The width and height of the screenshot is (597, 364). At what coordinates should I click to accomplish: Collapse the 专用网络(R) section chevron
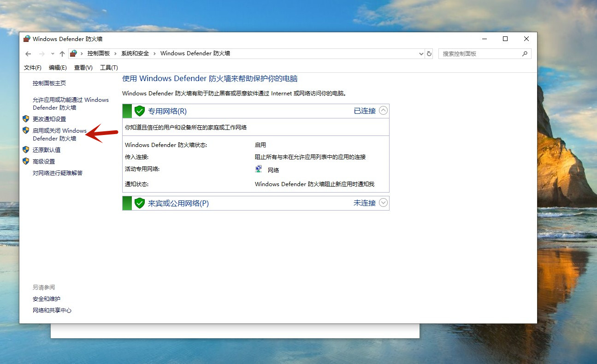384,111
